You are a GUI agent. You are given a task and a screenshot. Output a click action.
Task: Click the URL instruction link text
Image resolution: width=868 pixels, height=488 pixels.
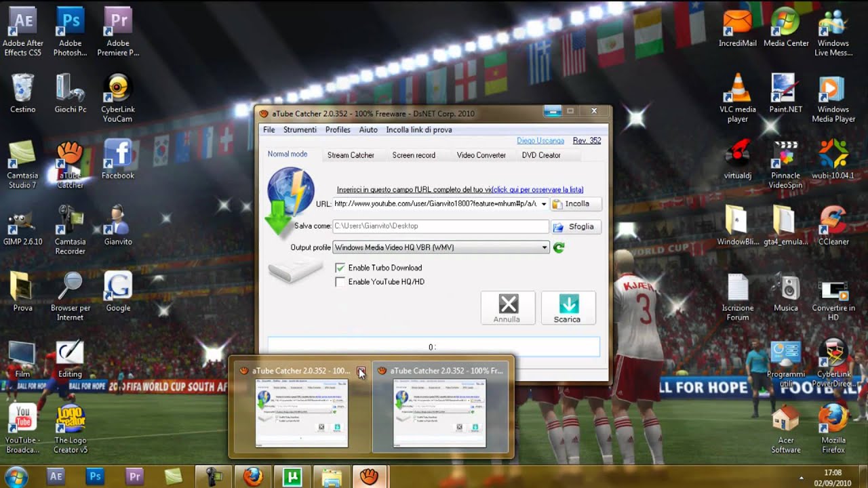click(460, 190)
